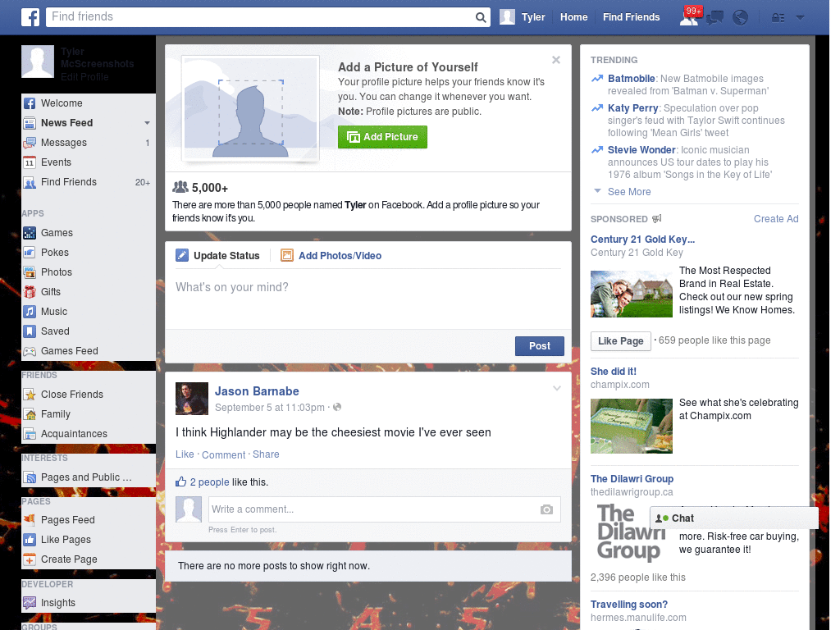Click Edit Profile under Tyler McScreenshots

84,77
